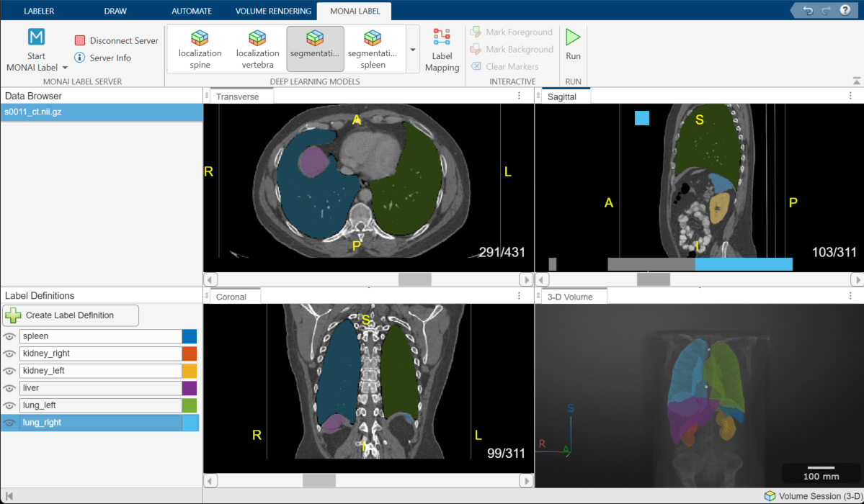The width and height of the screenshot is (864, 504).
Task: Select the segmentation spleen model
Action: [x=373, y=48]
